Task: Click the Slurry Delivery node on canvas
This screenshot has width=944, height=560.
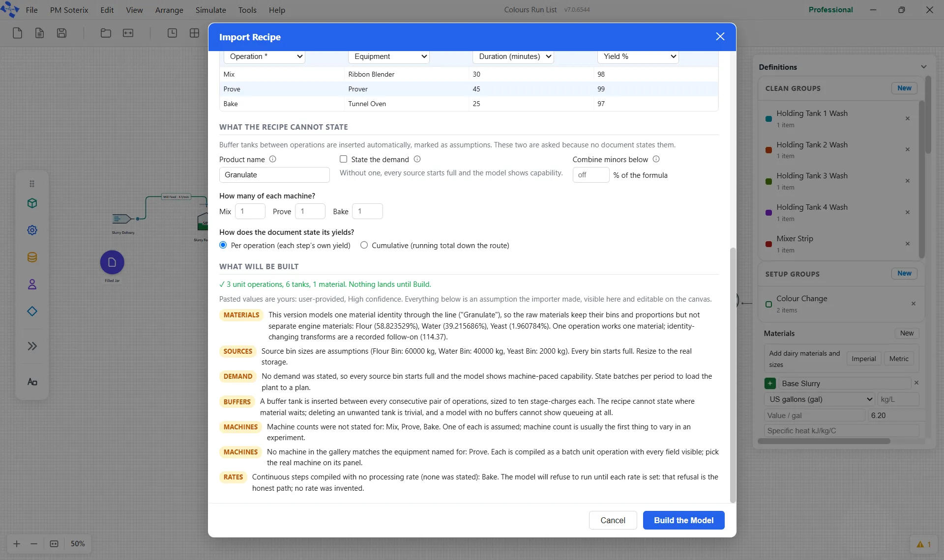Action: click(122, 219)
